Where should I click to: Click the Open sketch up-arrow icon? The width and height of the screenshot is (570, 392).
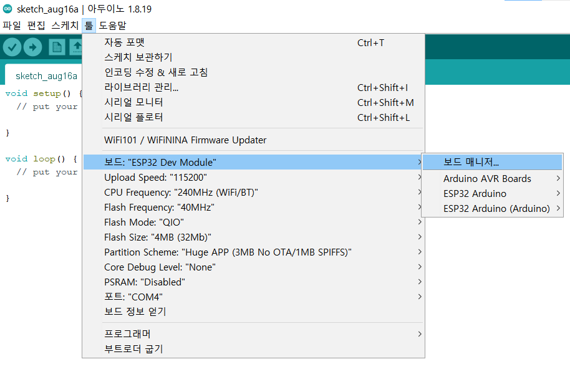coord(77,47)
